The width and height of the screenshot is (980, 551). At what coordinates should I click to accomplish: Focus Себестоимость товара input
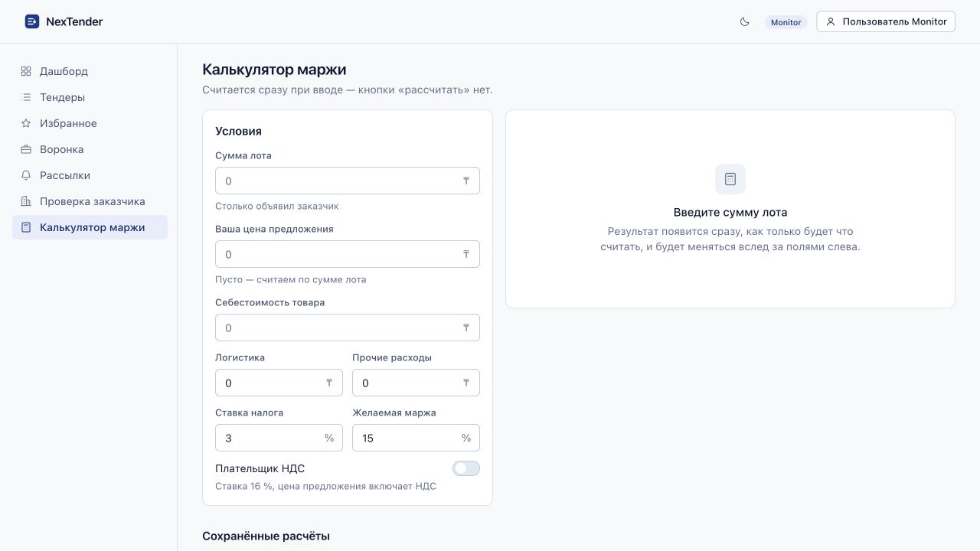tap(348, 328)
